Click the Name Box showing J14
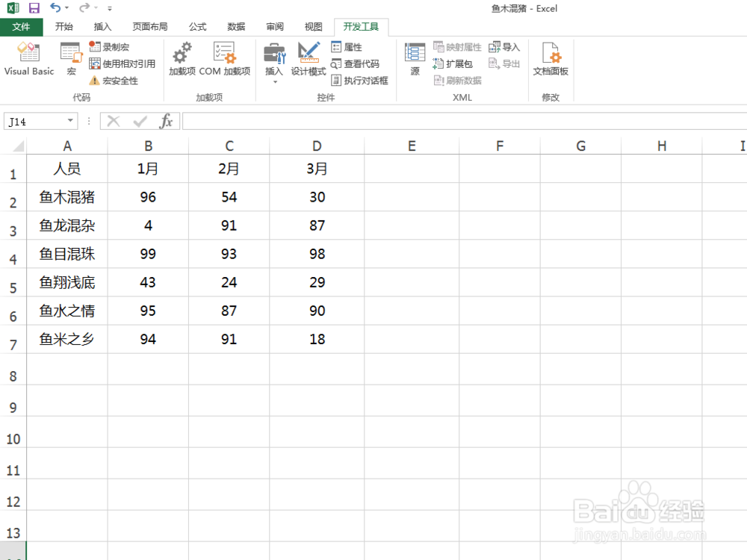Screen dimensions: 747x560 (35, 122)
